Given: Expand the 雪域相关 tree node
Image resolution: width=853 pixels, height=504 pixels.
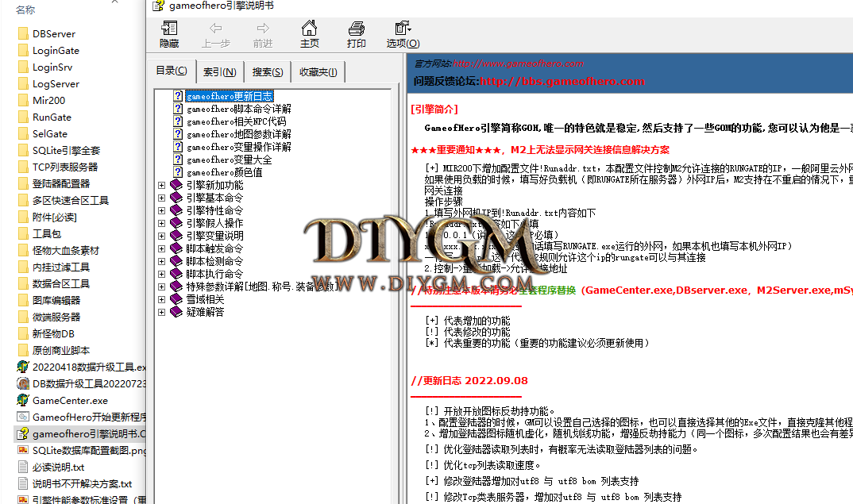Looking at the screenshot, I should (161, 299).
